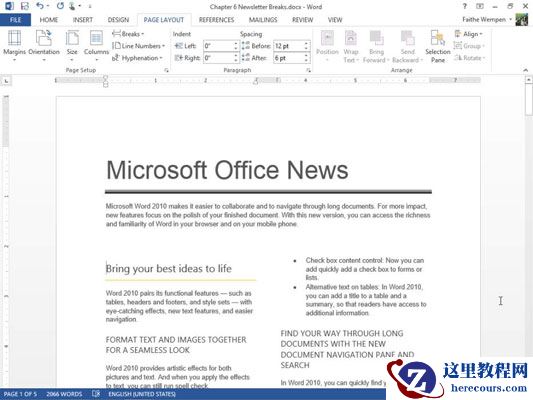Click the Redo icon in Quick Access
The width and height of the screenshot is (533, 400).
(60, 6)
